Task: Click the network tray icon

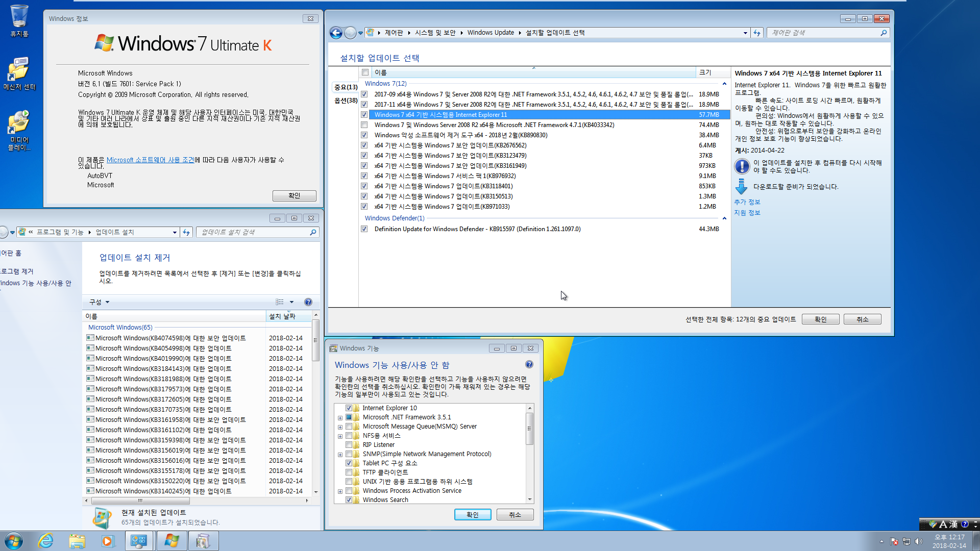Action: click(x=906, y=541)
